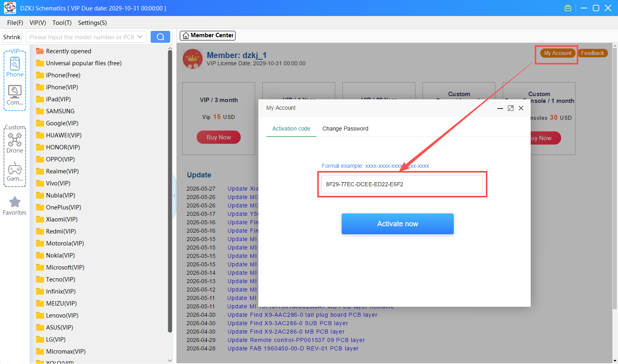Open the Xiaomi(VIP) folder
This screenshot has height=364, width=618.
point(57,219)
